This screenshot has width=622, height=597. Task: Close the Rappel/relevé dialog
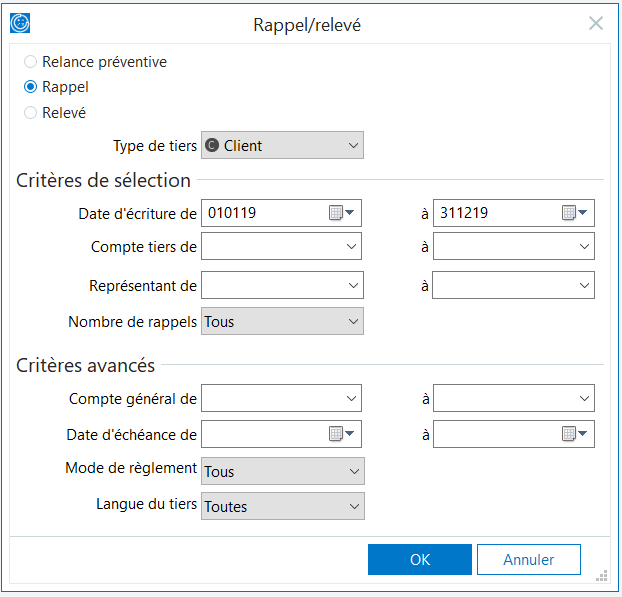point(595,24)
